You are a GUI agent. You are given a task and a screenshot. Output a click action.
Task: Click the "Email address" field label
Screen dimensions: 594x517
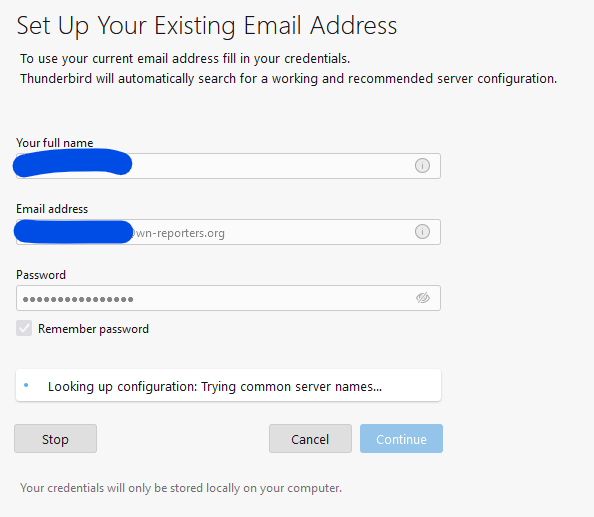click(x=52, y=209)
